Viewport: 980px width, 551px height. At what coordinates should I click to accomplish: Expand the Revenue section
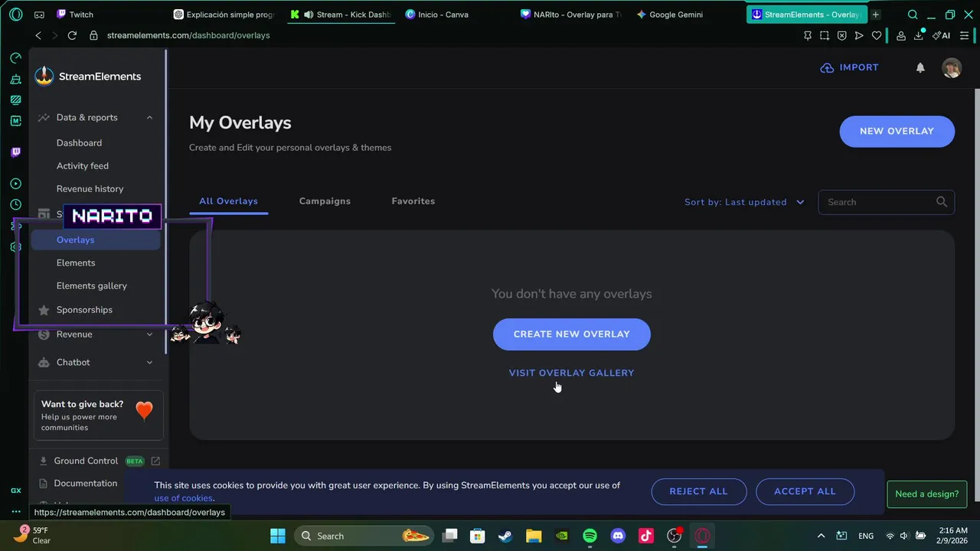pos(149,334)
